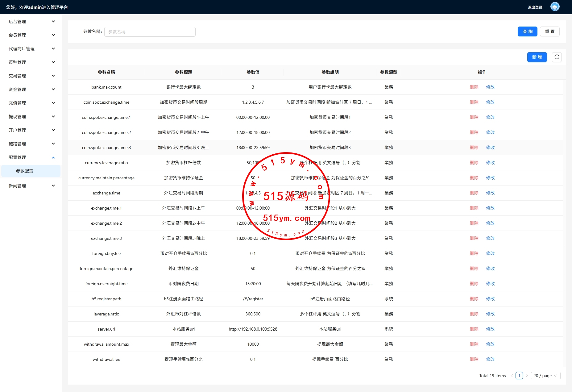Click the refresh icon next to 新增
The image size is (572, 392).
pos(557,57)
